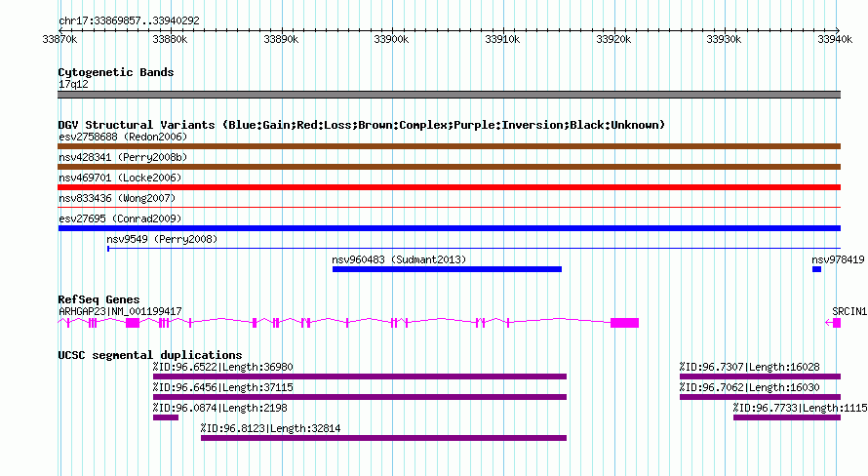
Task: Click the 17q12 band label
Action: pos(73,84)
